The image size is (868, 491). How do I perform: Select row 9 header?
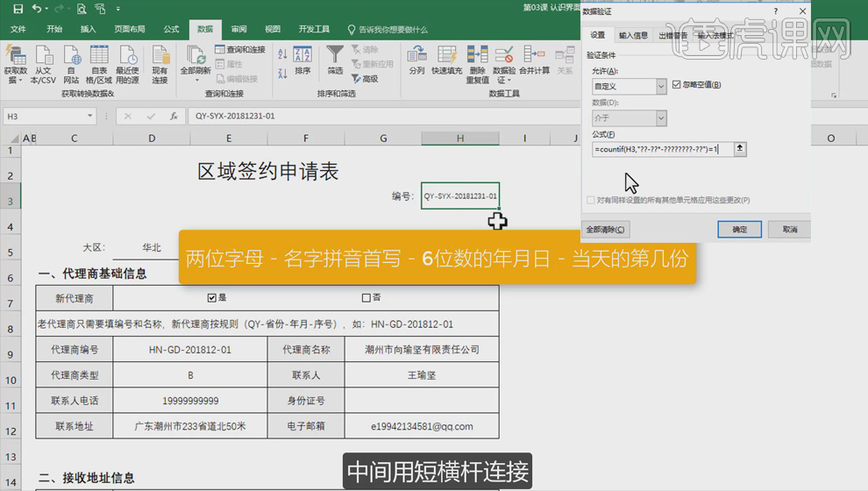11,355
